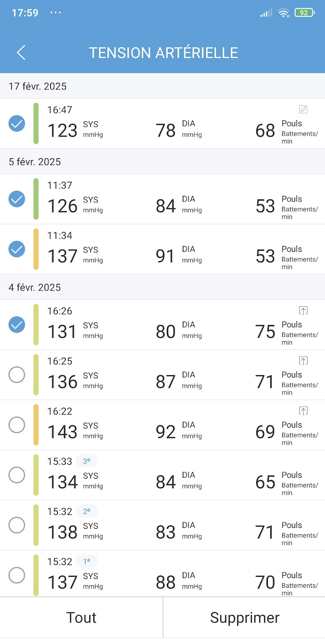The width and height of the screenshot is (325, 644).
Task: Uncheck the 16:47 reading of 123 SYS
Action: tap(17, 123)
